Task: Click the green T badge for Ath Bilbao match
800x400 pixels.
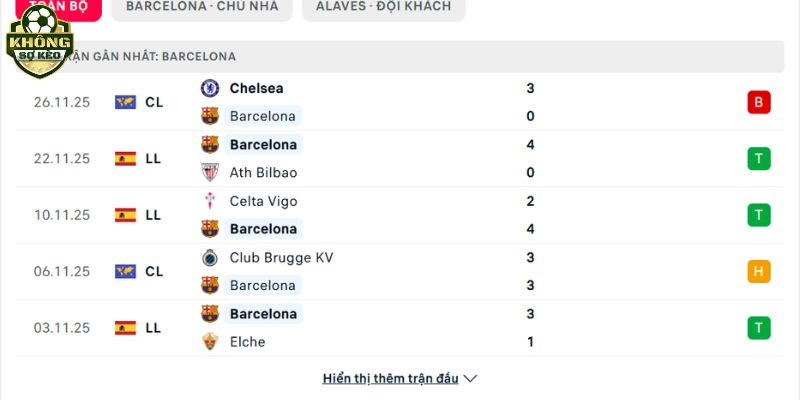Action: click(x=758, y=158)
